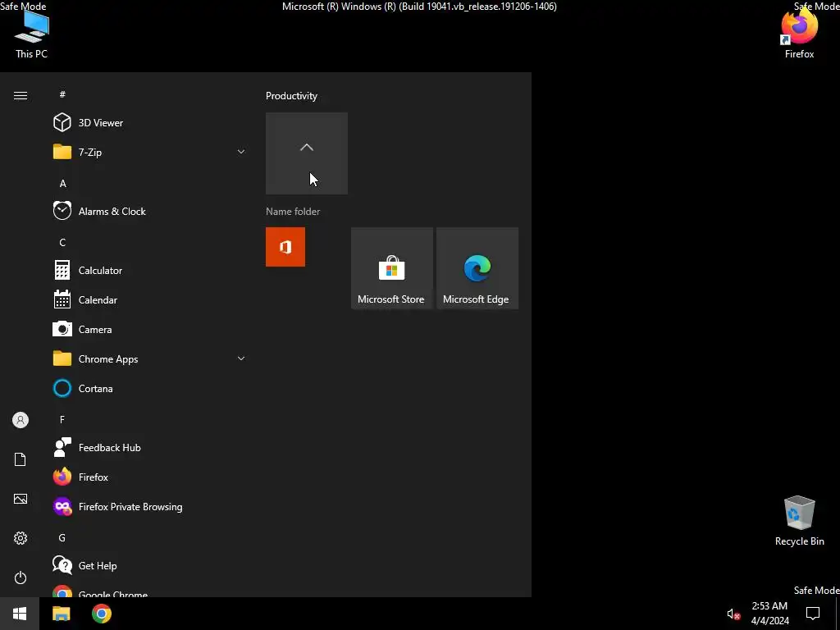840x630 pixels.
Task: Open the 7-Zip folder entry
Action: 149,152
